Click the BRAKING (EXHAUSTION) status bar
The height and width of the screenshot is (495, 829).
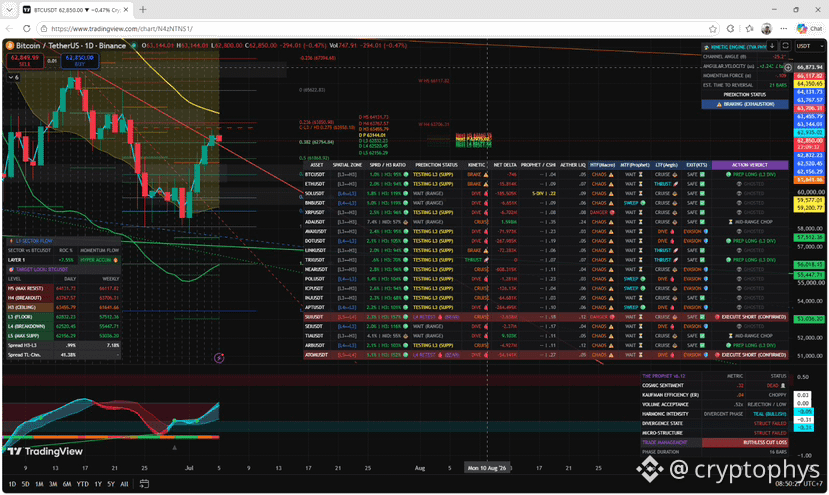click(x=745, y=105)
